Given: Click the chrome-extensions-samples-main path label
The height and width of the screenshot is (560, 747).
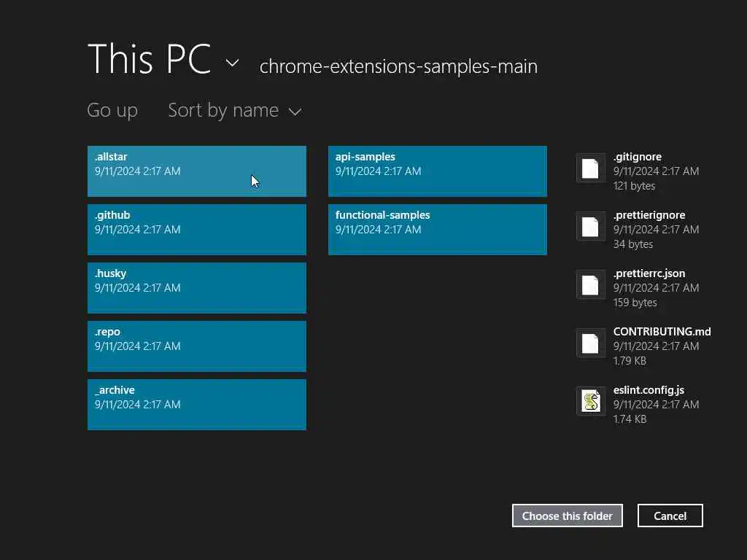Looking at the screenshot, I should [x=398, y=66].
